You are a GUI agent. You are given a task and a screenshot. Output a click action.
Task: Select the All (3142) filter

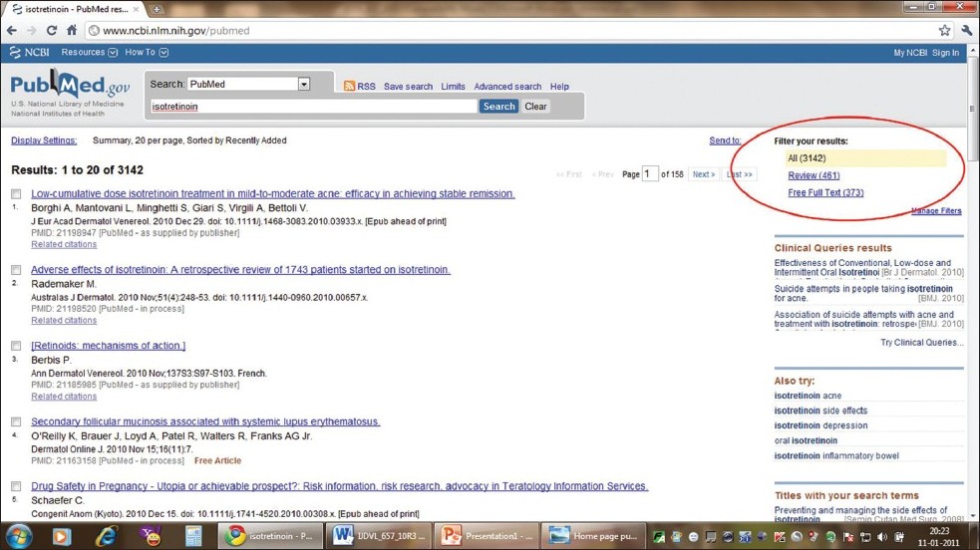[865, 158]
